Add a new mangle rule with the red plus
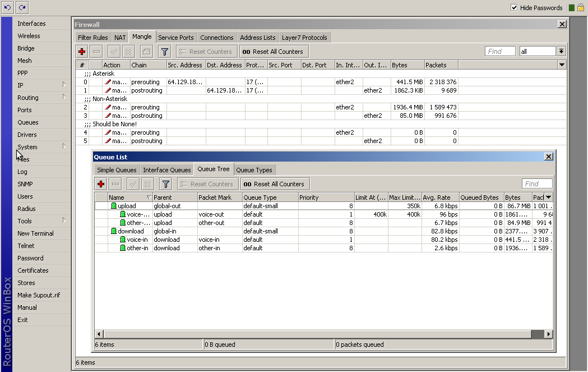Viewport: 588px width, 372px height. (82, 52)
